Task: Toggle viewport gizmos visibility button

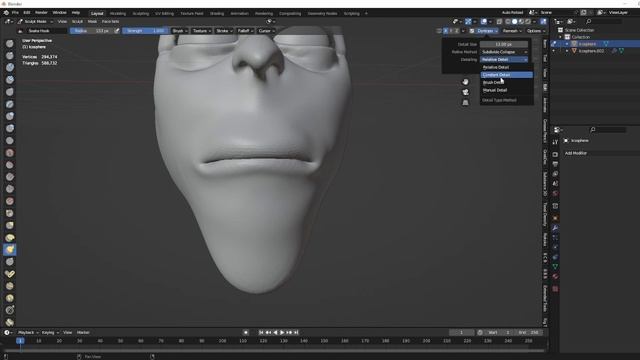Action: (x=468, y=22)
